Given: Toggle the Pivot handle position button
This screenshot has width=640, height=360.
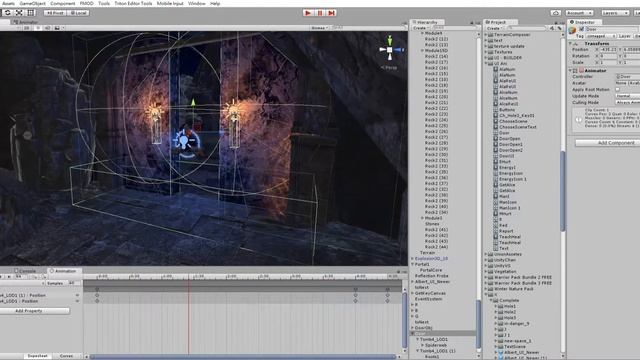Looking at the screenshot, I should [55, 13].
